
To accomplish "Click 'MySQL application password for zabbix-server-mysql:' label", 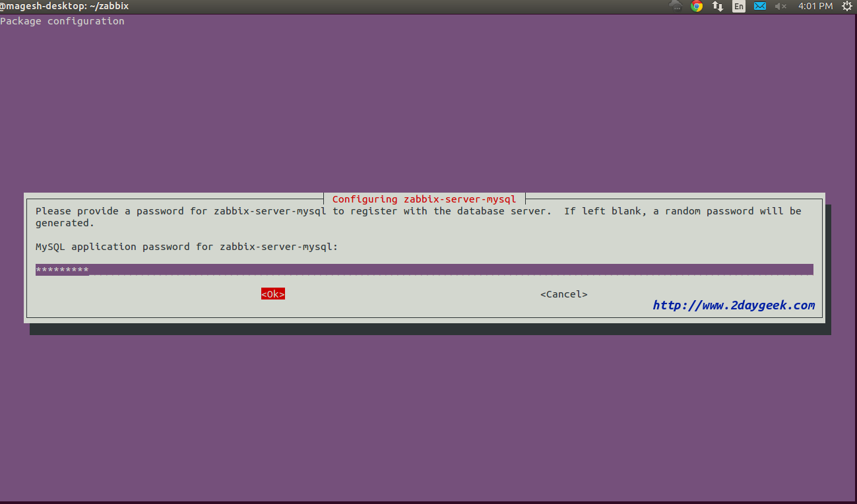I will 187,247.
